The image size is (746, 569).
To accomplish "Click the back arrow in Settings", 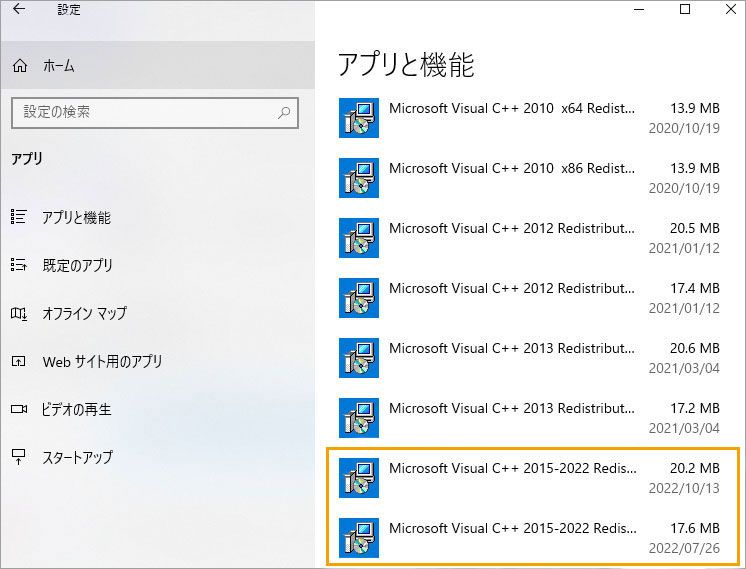I will [x=19, y=9].
